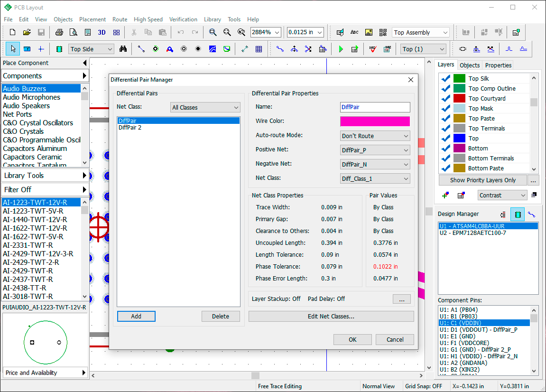Open the Placement menu

(93, 19)
